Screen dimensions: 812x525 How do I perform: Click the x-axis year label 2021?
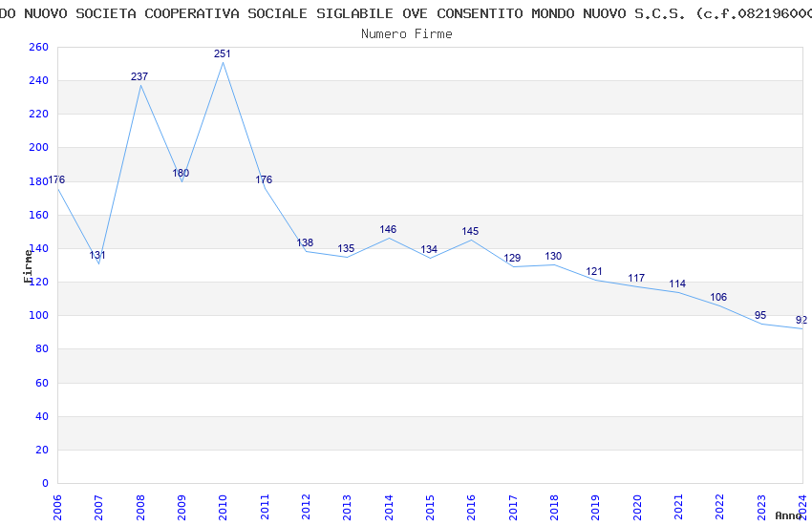click(678, 508)
